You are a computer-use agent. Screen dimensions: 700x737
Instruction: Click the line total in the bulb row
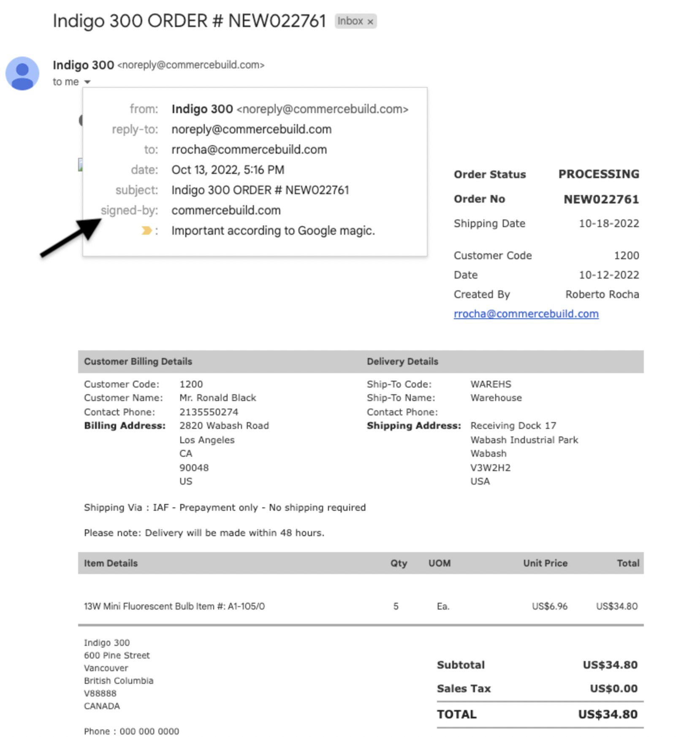tap(616, 606)
